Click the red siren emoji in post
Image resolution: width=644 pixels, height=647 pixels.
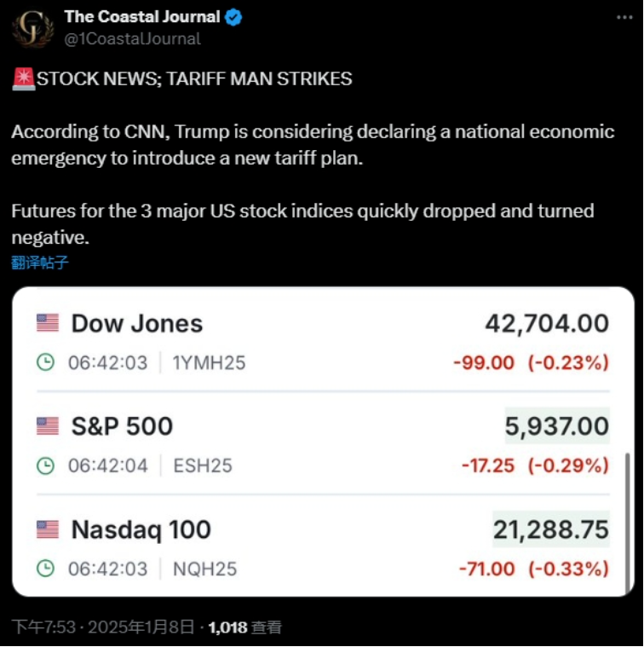tap(24, 79)
